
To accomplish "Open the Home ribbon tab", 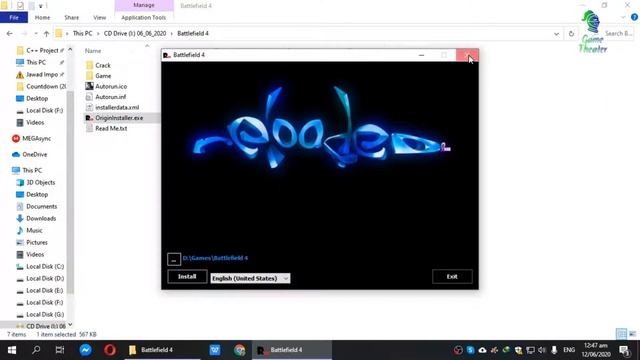I will coord(42,18).
